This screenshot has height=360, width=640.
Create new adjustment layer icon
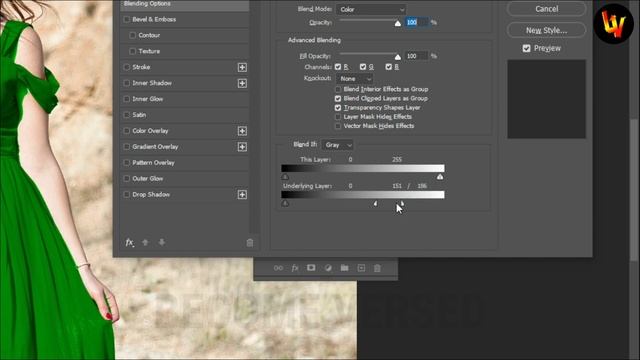coord(328,268)
